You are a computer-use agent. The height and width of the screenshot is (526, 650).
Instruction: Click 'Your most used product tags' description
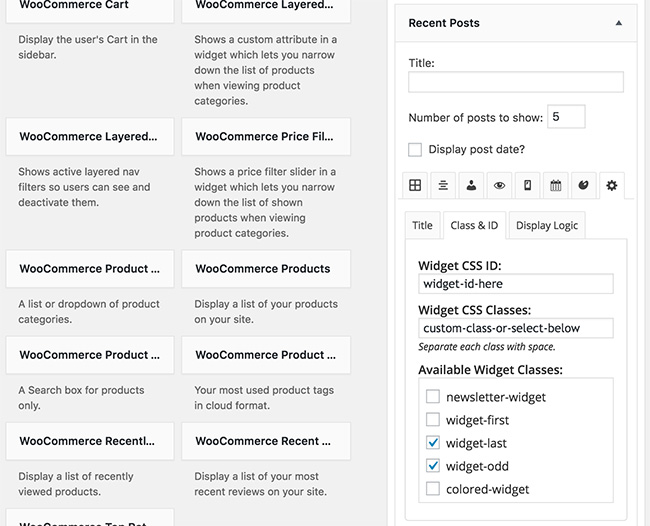point(264,398)
